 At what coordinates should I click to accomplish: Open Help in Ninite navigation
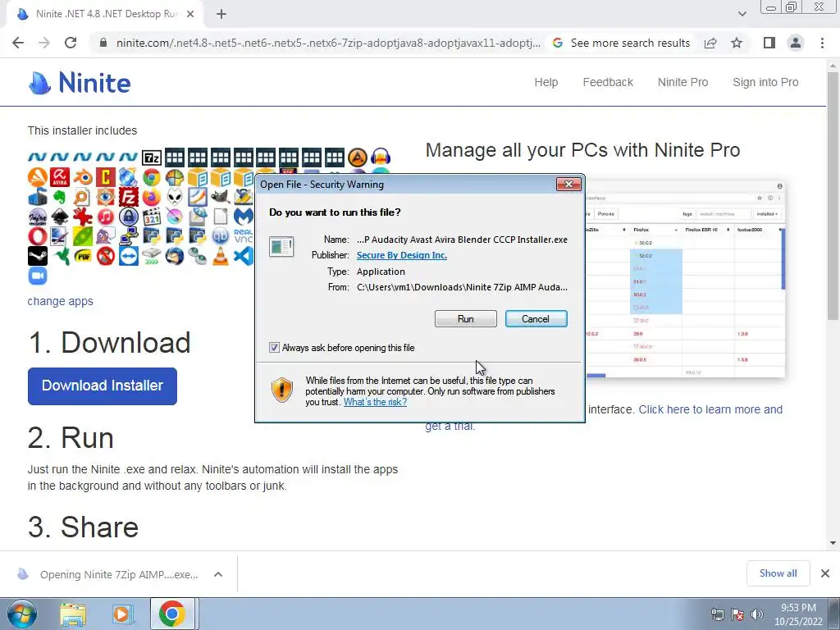pyautogui.click(x=546, y=83)
